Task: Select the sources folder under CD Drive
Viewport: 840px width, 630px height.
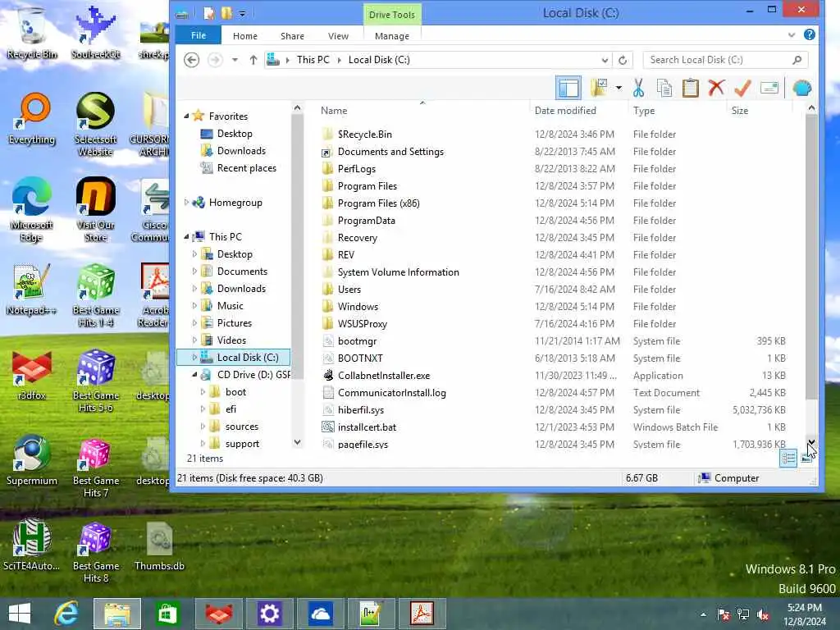Action: [242, 427]
